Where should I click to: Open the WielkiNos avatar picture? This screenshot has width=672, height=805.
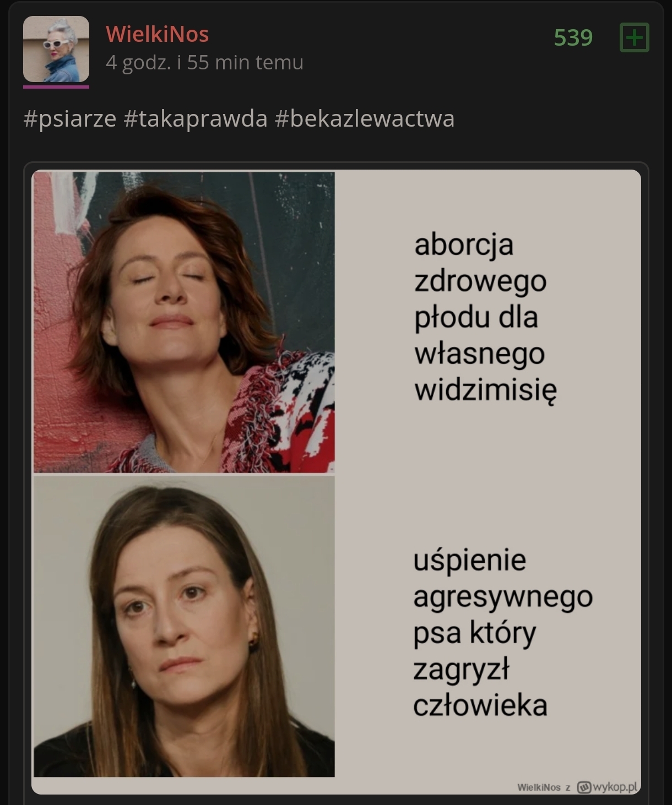[56, 49]
